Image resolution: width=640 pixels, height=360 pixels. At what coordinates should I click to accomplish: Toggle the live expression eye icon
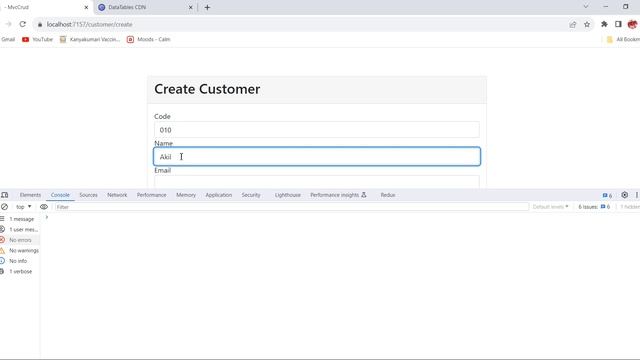[x=44, y=207]
